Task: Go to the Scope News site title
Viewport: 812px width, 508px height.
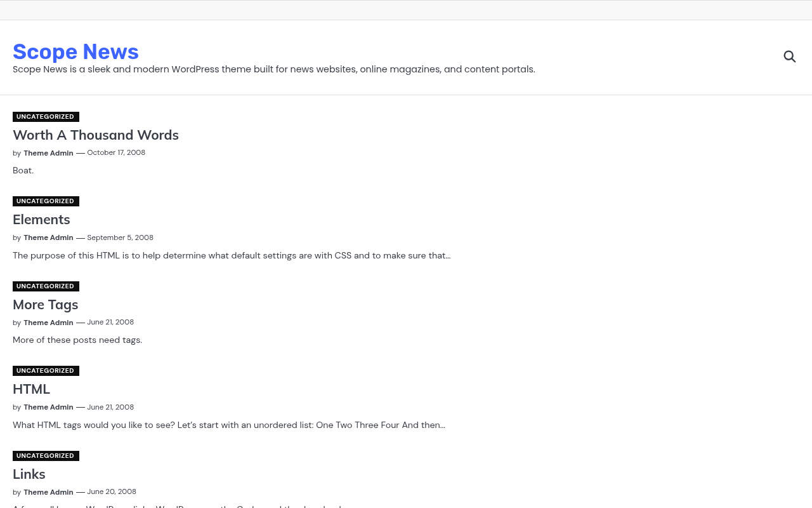Action: [x=75, y=51]
